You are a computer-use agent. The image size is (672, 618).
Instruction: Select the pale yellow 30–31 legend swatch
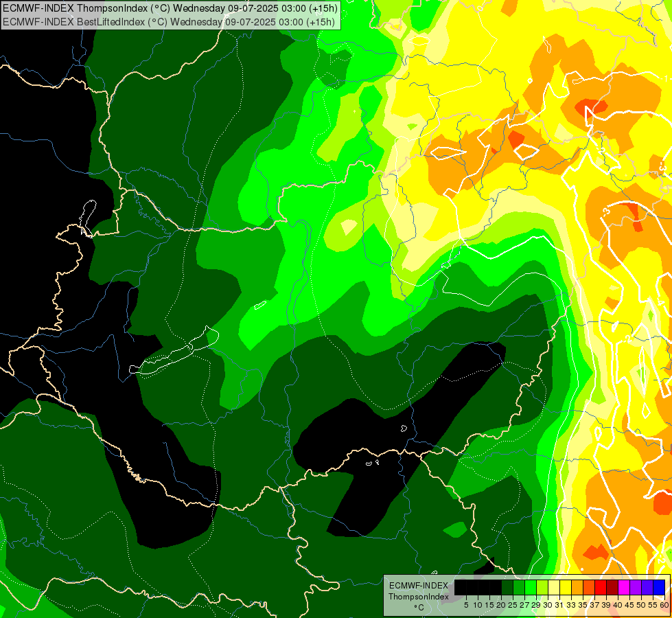(x=554, y=587)
